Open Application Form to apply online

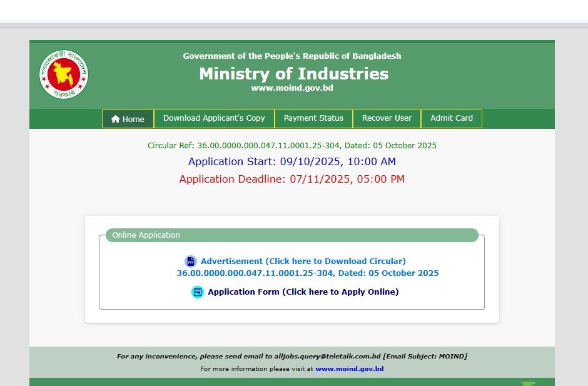(303, 292)
